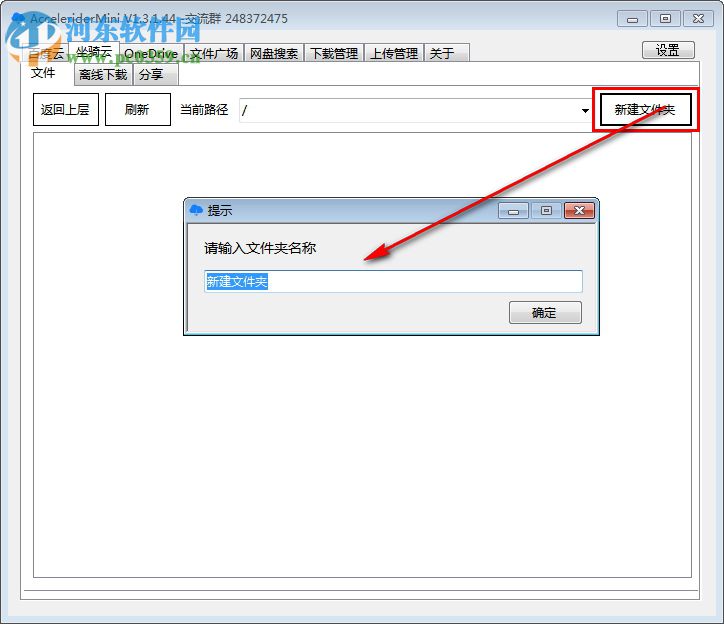Click the current path combo box field
This screenshot has height=624, width=724.
pyautogui.click(x=415, y=110)
